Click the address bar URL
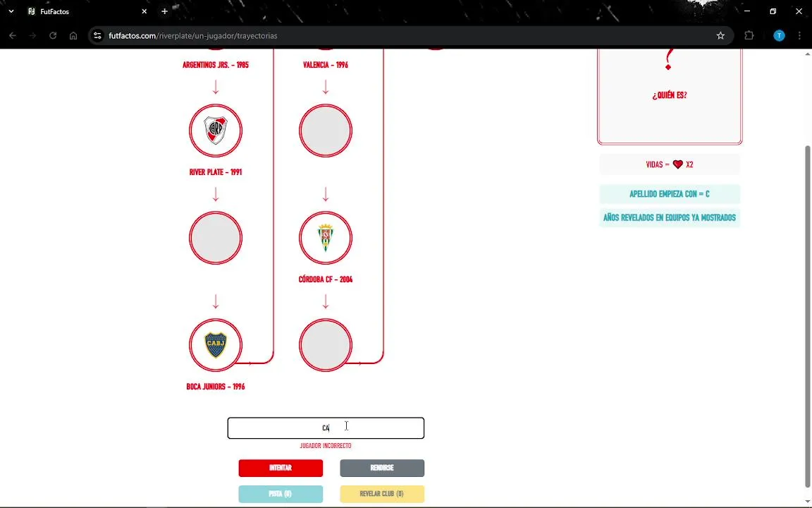This screenshot has height=508, width=812. click(x=193, y=36)
